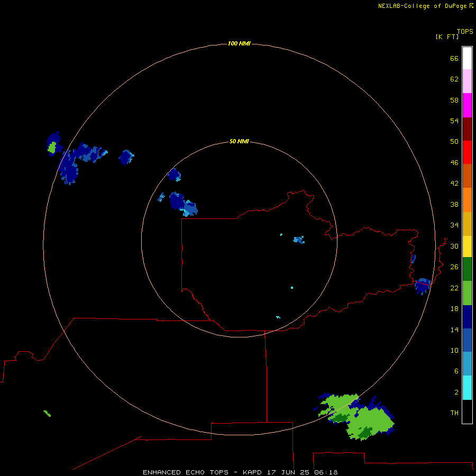
Task: Click the 58 legend value
Action: [x=454, y=100]
